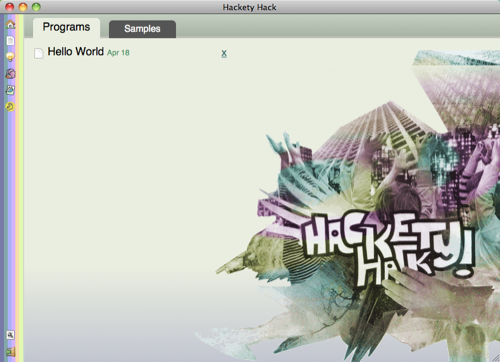Close the Hackety Hack window

(x=10, y=7)
